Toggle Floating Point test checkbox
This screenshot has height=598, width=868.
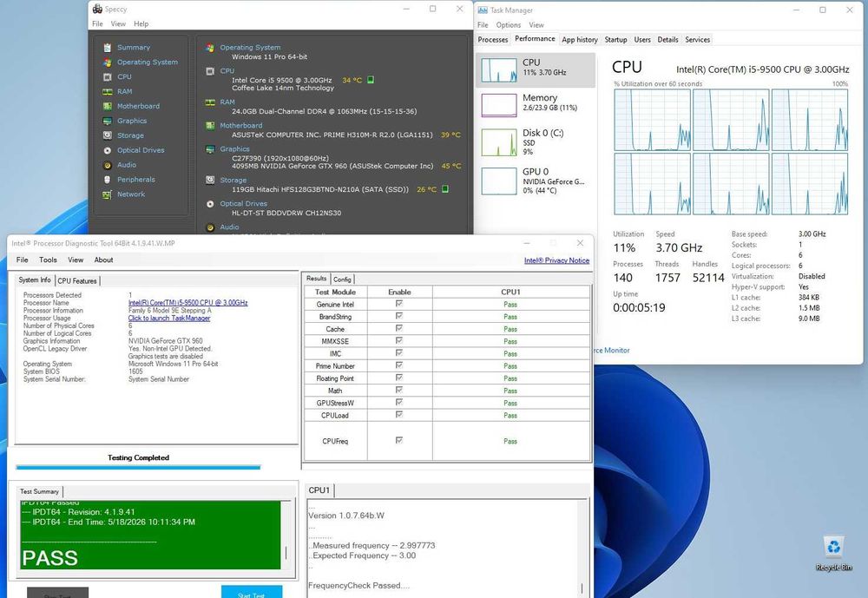399,378
